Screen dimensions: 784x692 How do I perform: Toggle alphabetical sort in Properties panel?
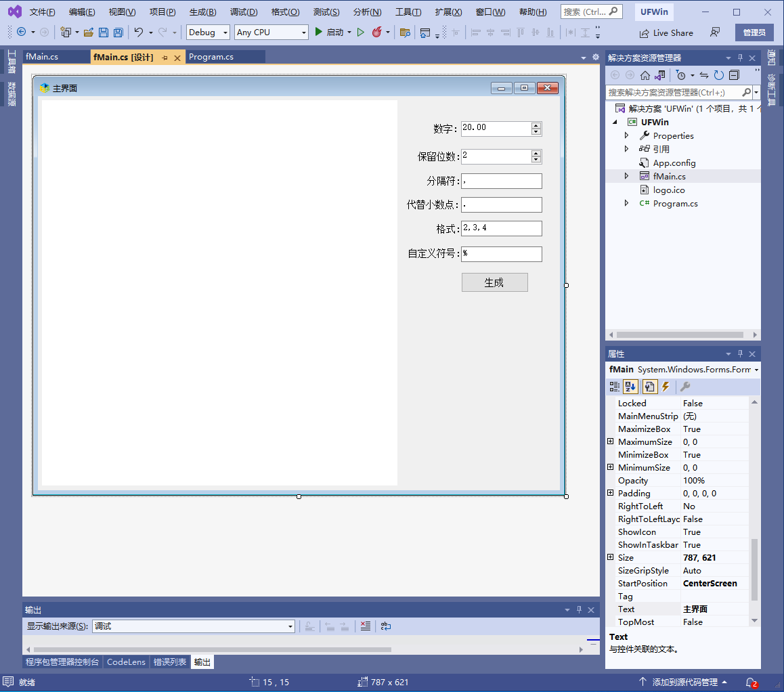[630, 387]
